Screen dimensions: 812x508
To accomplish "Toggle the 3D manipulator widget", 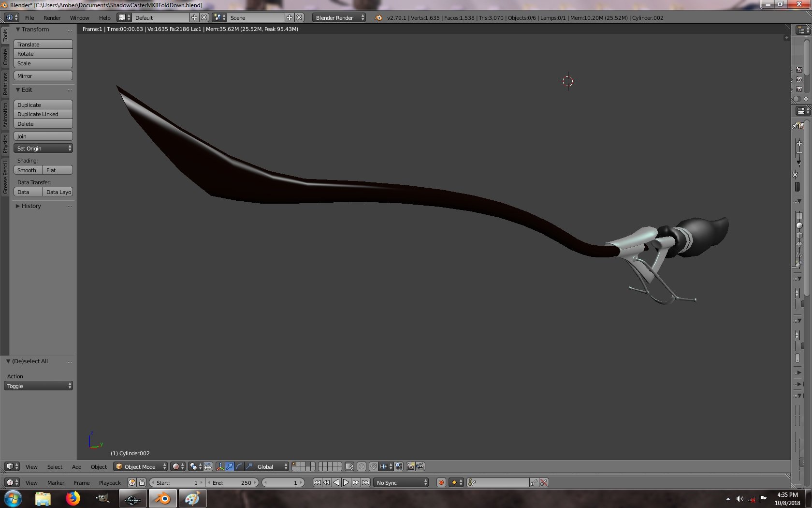I will pyautogui.click(x=220, y=466).
